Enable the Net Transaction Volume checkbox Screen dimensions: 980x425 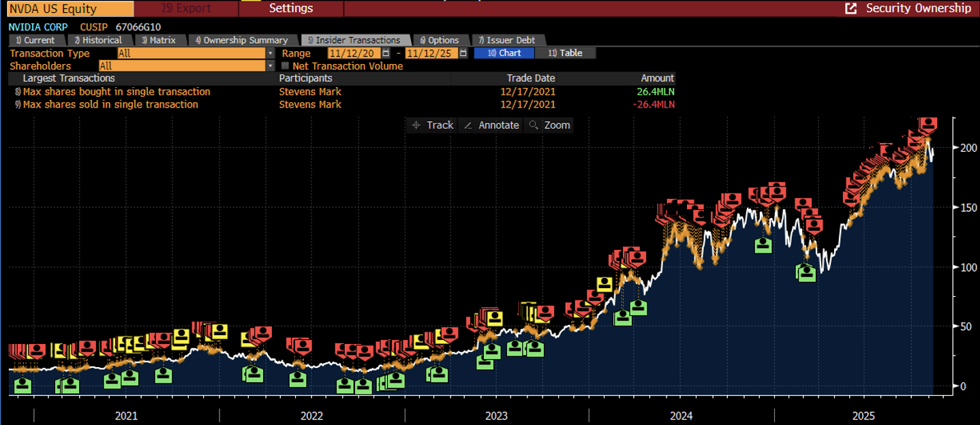coord(286,66)
